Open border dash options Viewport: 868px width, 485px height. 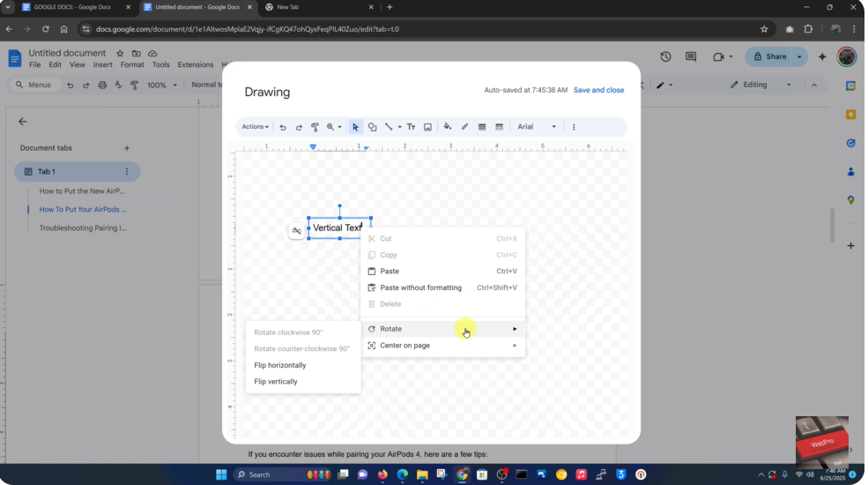500,127
